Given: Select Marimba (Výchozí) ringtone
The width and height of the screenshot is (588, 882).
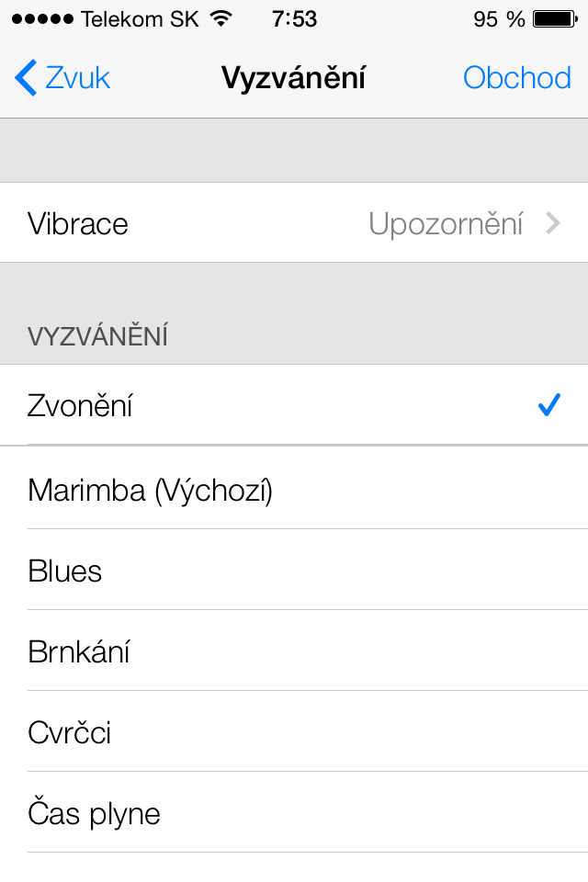Looking at the screenshot, I should 151,490.
